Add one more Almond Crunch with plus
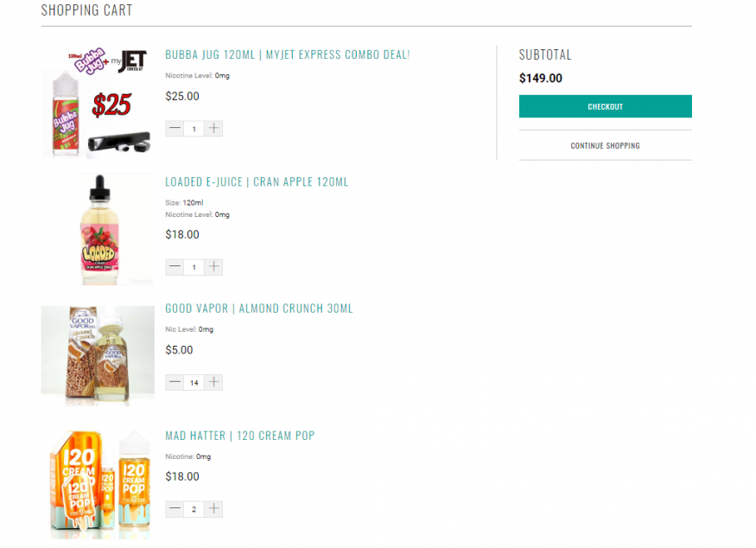Screen dimensions: 756x548 [213, 382]
